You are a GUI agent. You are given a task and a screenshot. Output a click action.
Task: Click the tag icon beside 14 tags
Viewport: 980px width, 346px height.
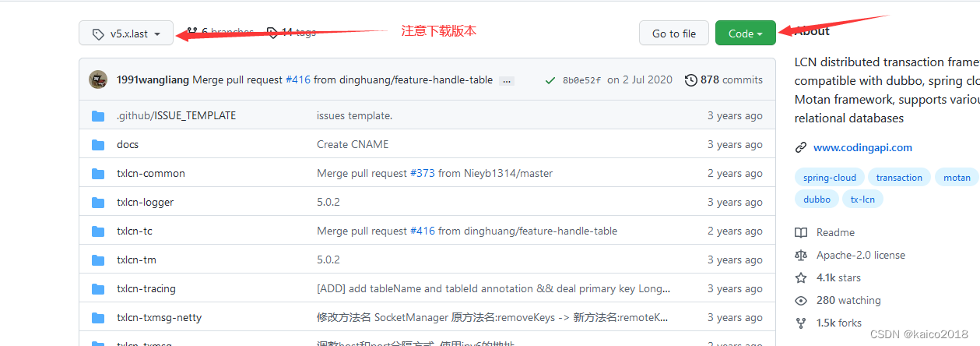(272, 33)
